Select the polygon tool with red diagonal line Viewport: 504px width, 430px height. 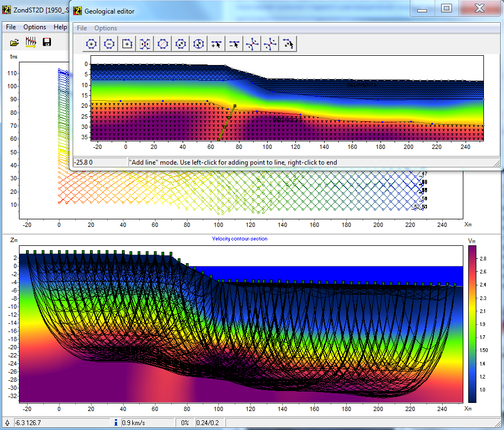click(x=163, y=44)
